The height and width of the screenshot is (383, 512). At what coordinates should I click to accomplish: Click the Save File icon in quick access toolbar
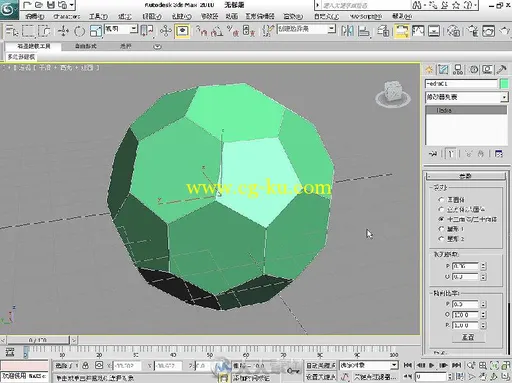tap(51, 5)
